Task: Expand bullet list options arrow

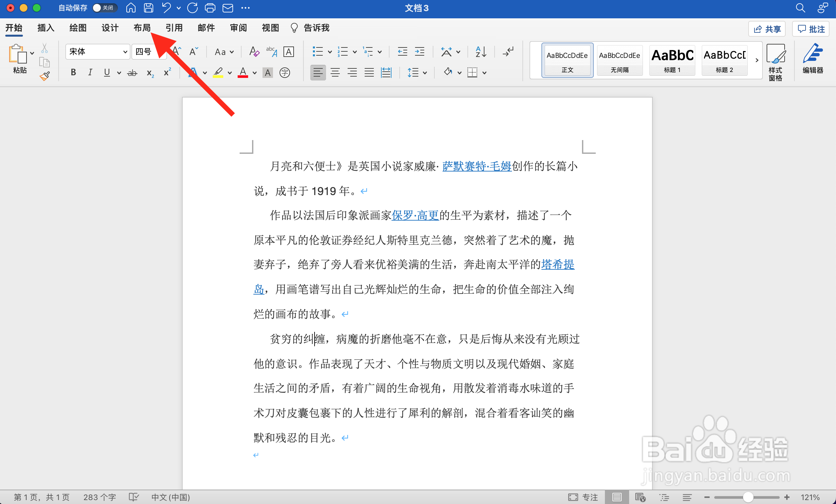Action: [330, 52]
